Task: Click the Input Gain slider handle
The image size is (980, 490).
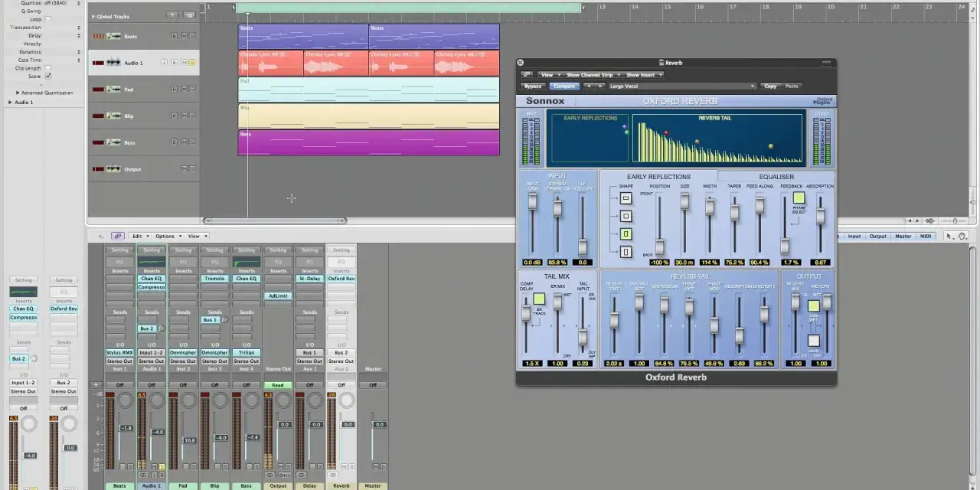Action: click(x=533, y=202)
